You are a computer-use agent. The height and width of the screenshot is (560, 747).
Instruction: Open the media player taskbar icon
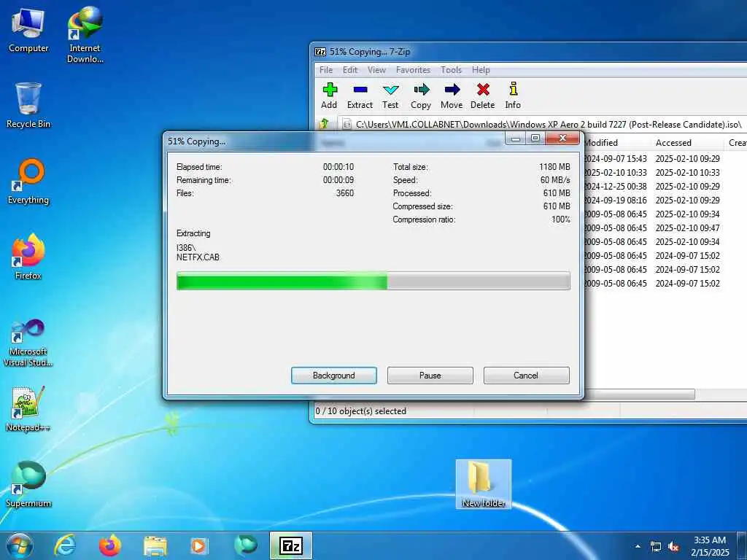tap(199, 546)
